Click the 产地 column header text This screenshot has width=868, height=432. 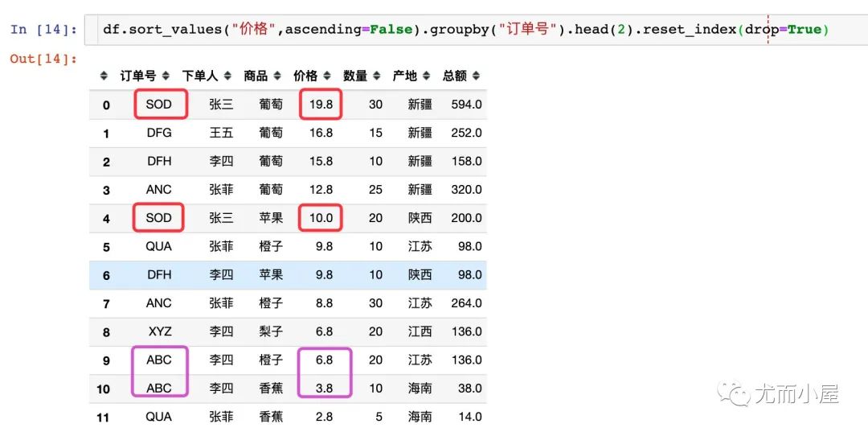405,76
